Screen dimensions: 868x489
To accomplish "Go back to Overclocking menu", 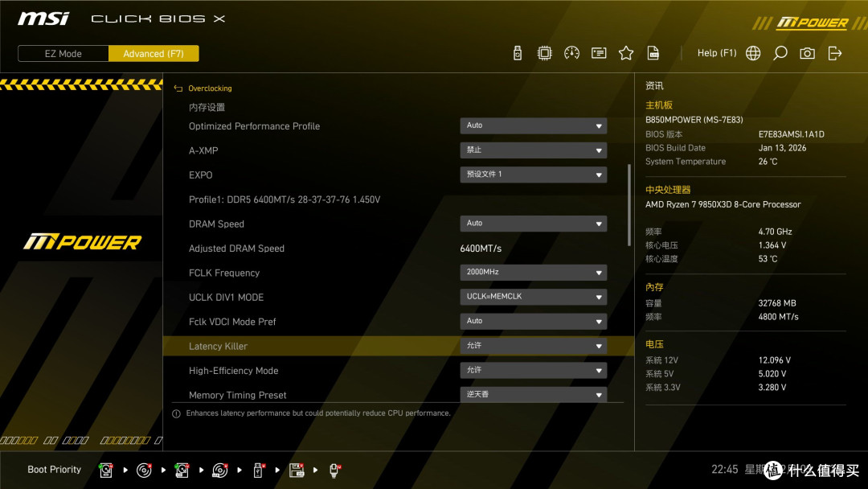I will click(210, 88).
